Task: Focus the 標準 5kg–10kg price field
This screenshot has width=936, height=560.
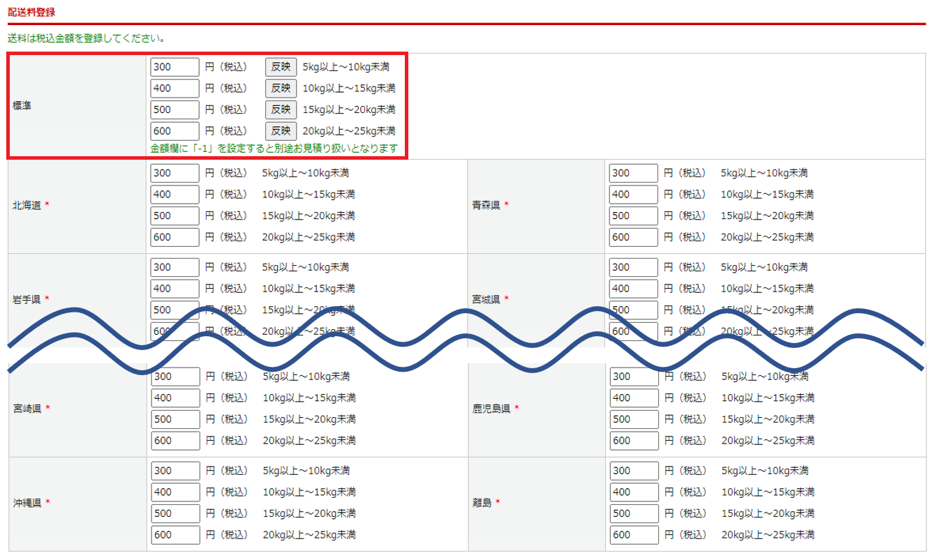Action: tap(174, 67)
